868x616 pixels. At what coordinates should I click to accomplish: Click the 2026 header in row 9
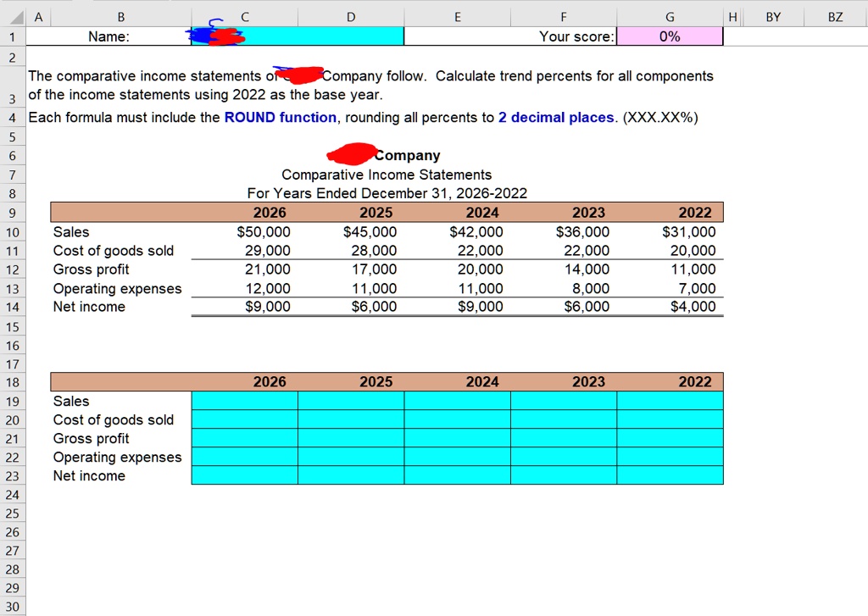pyautogui.click(x=270, y=213)
